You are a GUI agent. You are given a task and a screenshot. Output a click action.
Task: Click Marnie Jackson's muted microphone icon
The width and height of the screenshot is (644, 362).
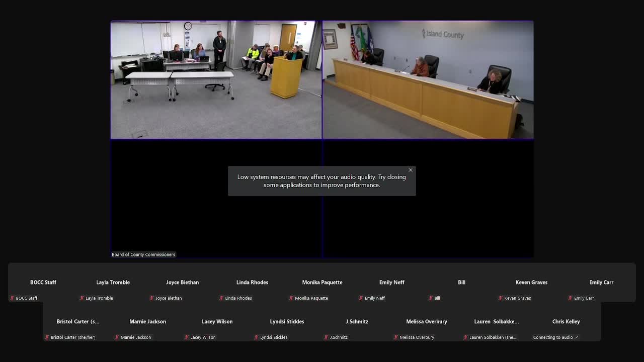coord(117,337)
